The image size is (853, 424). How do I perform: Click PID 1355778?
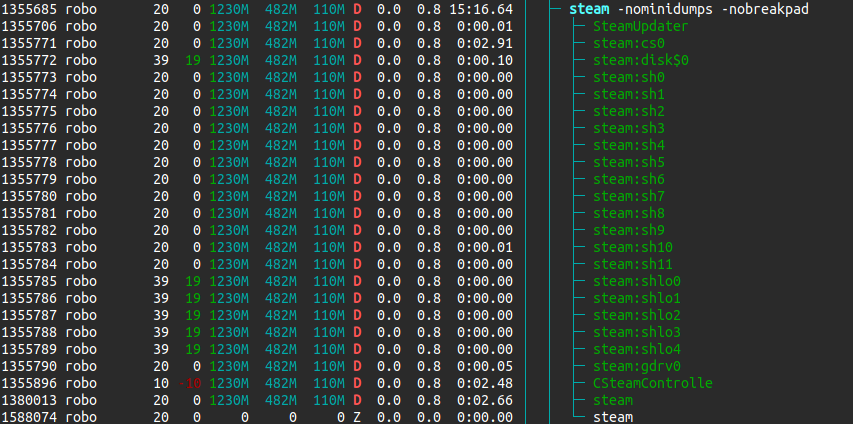[29, 162]
